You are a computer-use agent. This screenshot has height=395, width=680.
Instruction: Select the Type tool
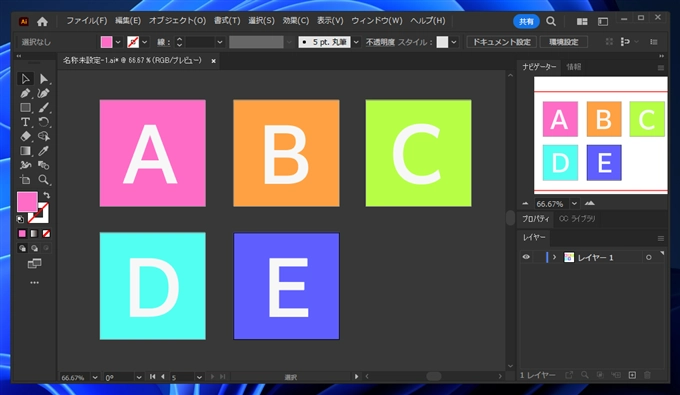(x=25, y=122)
